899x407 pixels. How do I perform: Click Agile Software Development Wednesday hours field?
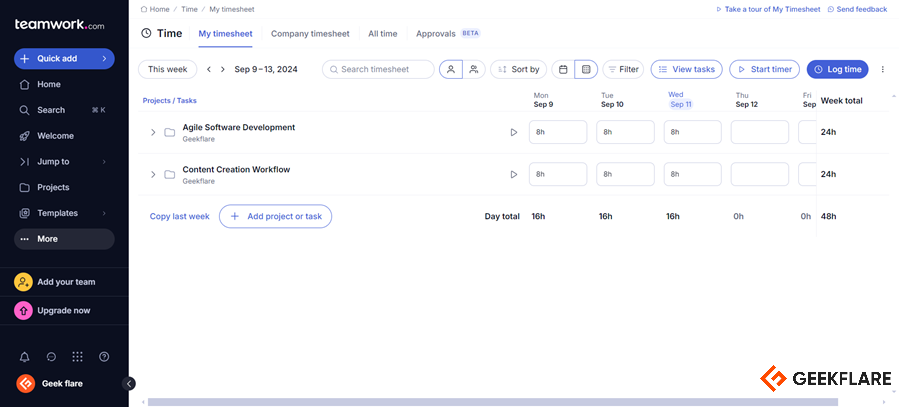pyautogui.click(x=693, y=132)
